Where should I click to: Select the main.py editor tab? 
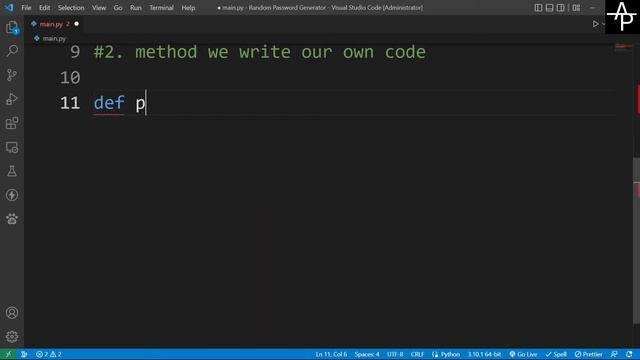click(x=54, y=24)
